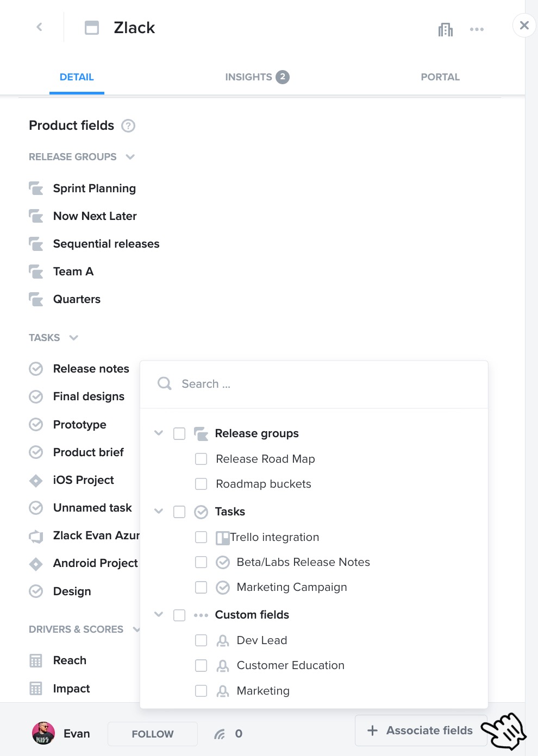The width and height of the screenshot is (538, 756).
Task: Click the Associate fields button
Action: coord(421,730)
